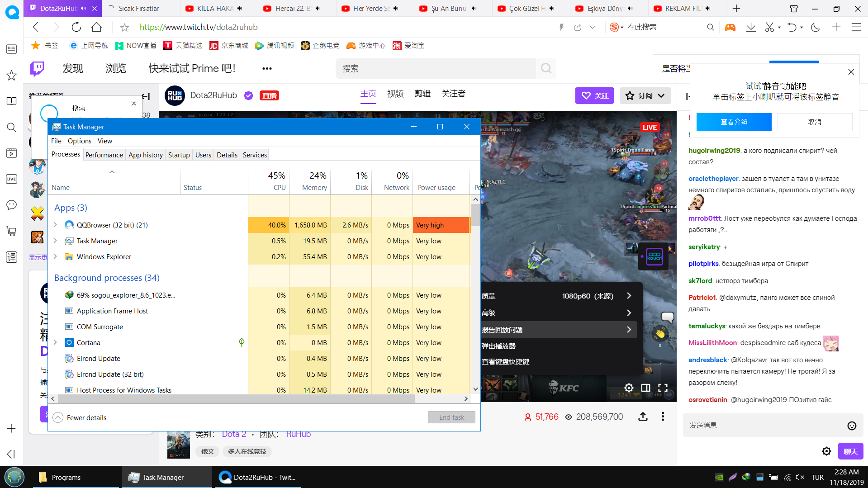The height and width of the screenshot is (488, 868).
Task: Expand the QQBrowser process group
Action: 56,225
